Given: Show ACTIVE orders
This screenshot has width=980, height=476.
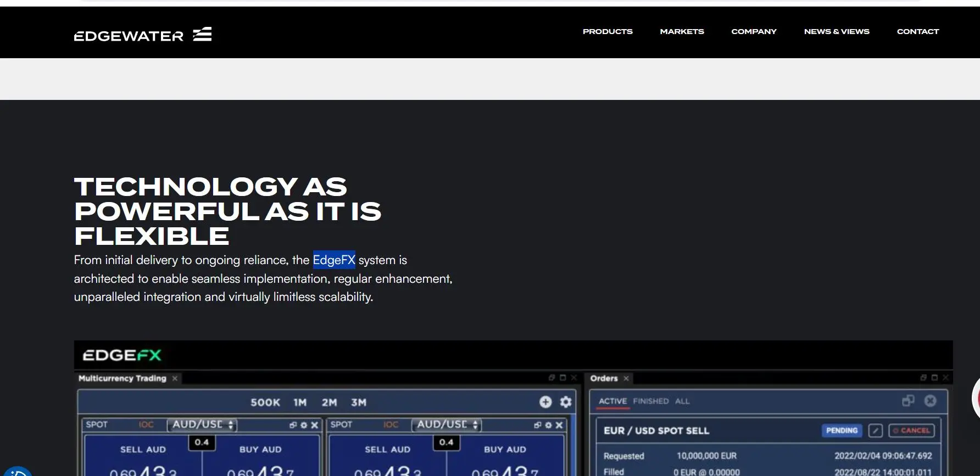Looking at the screenshot, I should [612, 401].
